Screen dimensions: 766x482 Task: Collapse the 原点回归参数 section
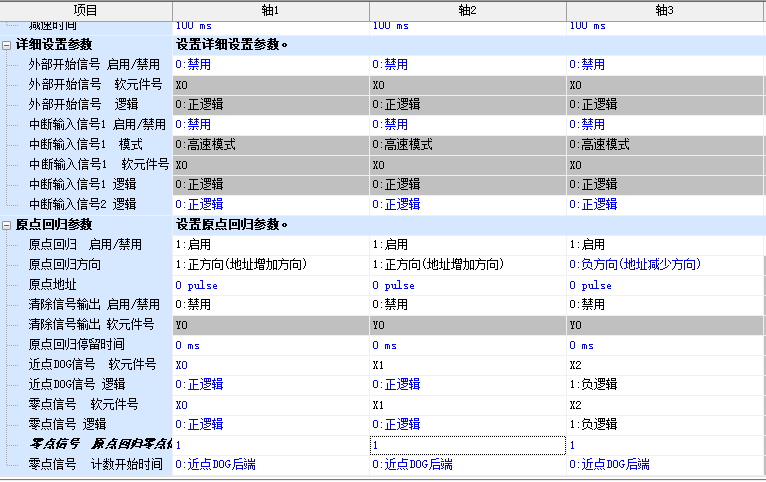point(6,225)
